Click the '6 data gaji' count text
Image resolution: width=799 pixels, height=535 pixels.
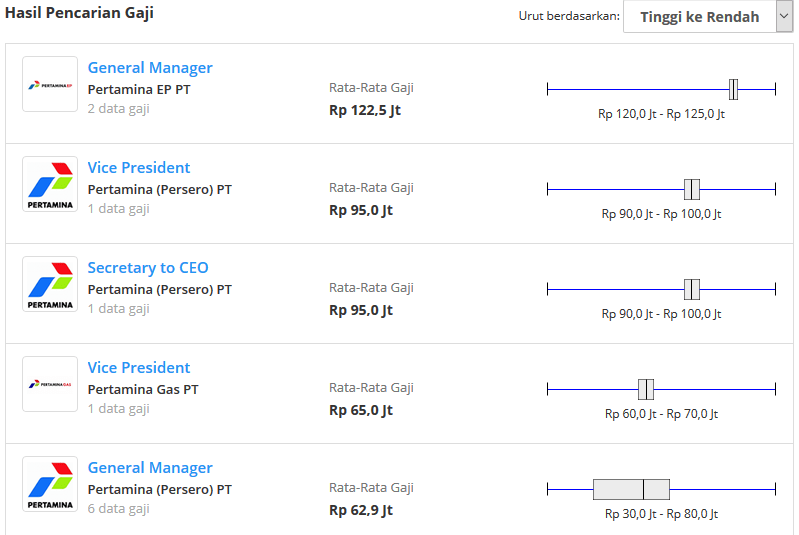pos(118,509)
